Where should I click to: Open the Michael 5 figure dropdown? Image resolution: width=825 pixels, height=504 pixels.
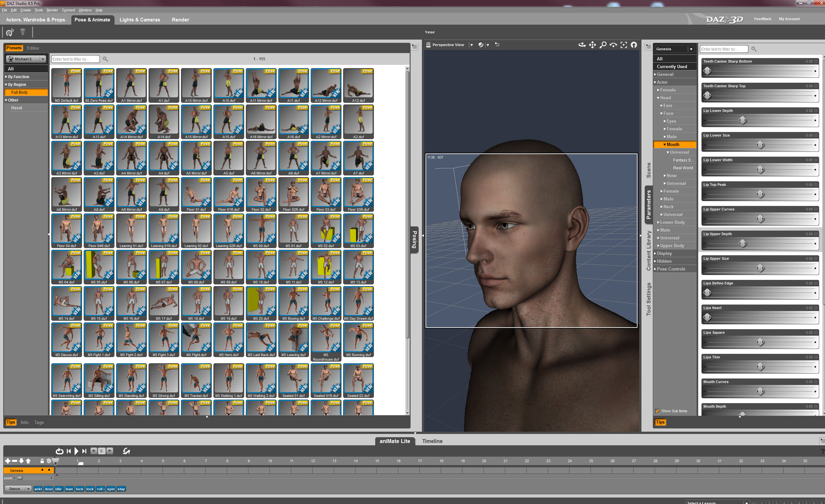26,59
